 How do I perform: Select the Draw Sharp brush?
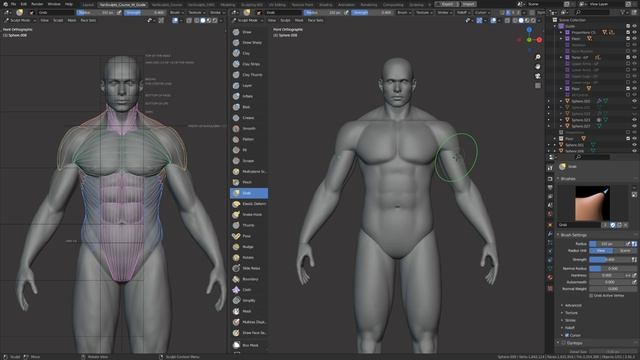pyautogui.click(x=249, y=42)
